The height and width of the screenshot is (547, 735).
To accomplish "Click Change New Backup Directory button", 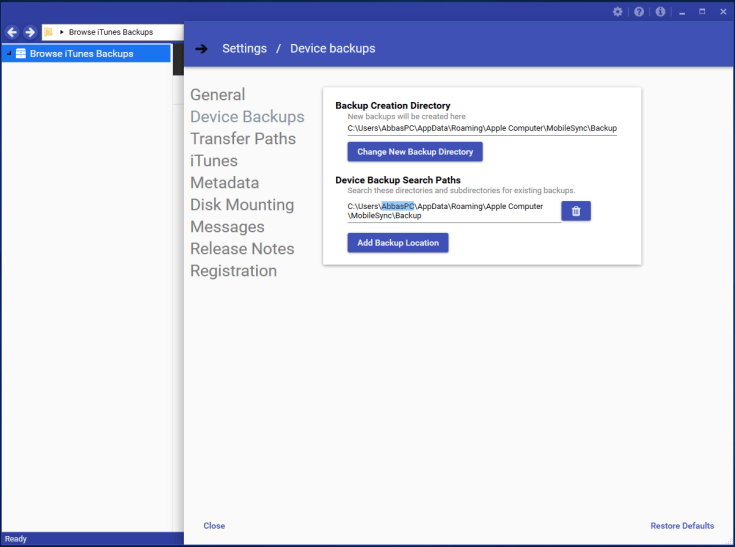I will click(x=415, y=152).
